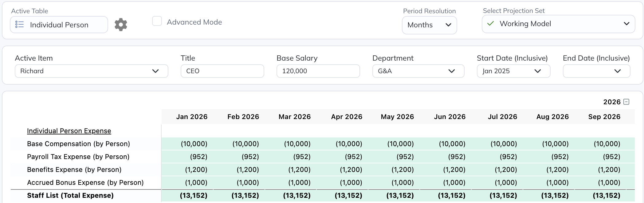644x203 pixels.
Task: Click the Jan 2026 column header
Action: point(192,117)
